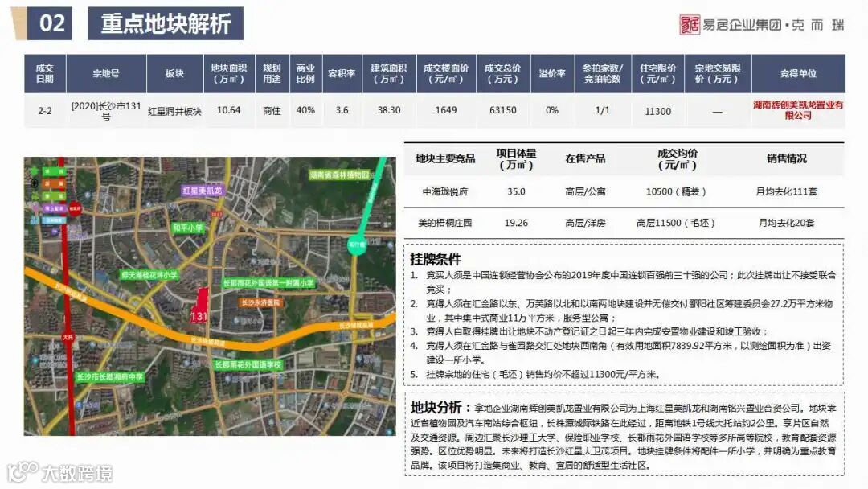Click the building area value 38.30
The height and width of the screenshot is (489, 868).
[x=389, y=110]
